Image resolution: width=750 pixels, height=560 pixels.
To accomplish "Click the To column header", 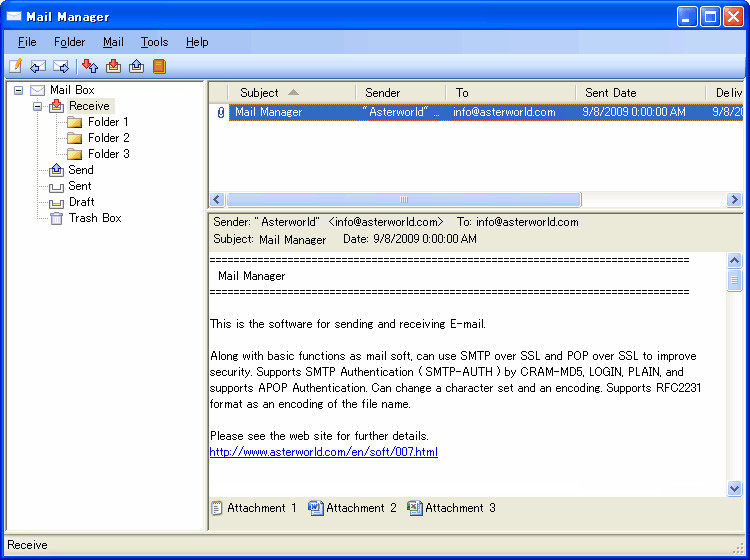I will pyautogui.click(x=510, y=93).
